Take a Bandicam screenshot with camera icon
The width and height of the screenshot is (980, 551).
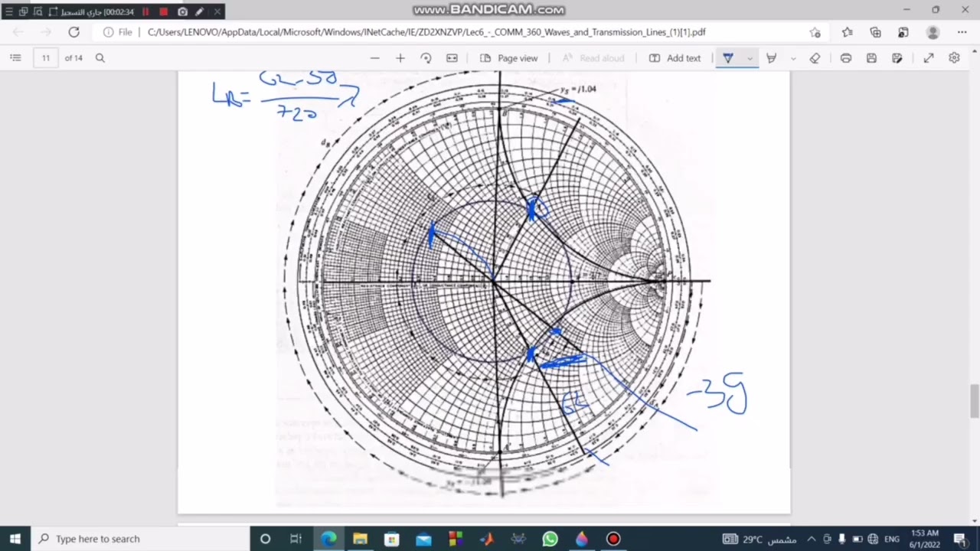182,11
